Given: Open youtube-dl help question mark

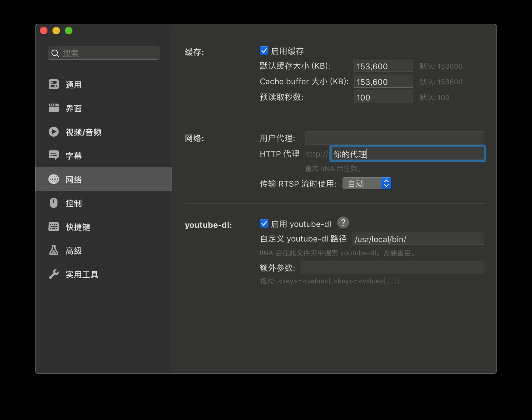Looking at the screenshot, I should (x=343, y=223).
